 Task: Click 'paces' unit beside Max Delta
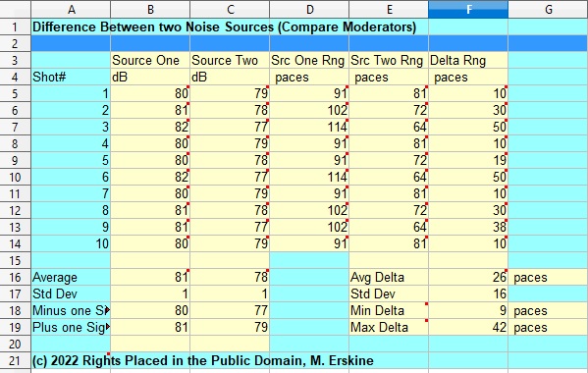coord(549,327)
